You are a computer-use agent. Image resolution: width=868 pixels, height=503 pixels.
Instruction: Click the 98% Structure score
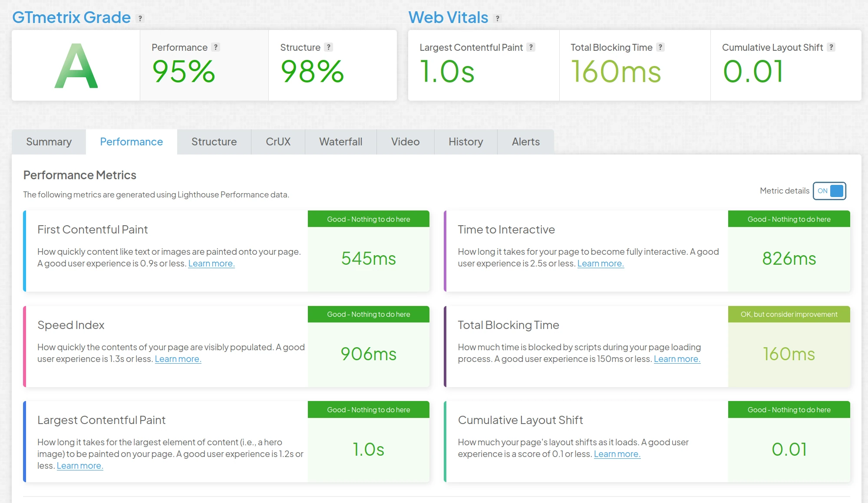pos(312,71)
